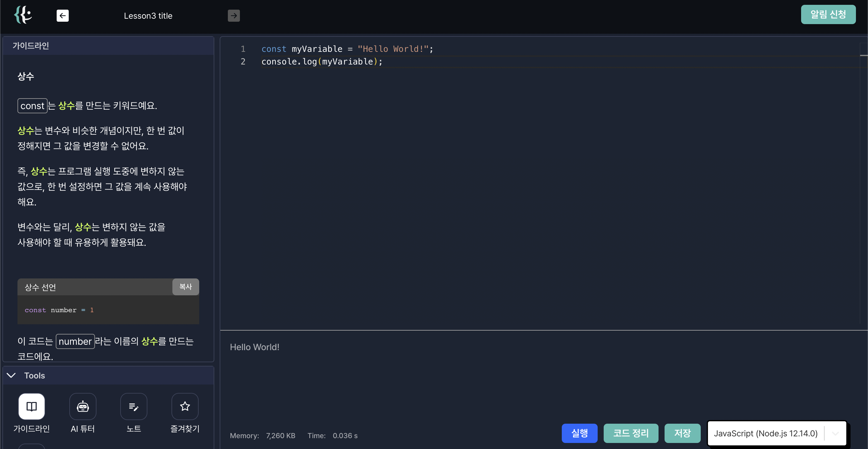Open the 가이드라인 book icon tool

coord(32,406)
